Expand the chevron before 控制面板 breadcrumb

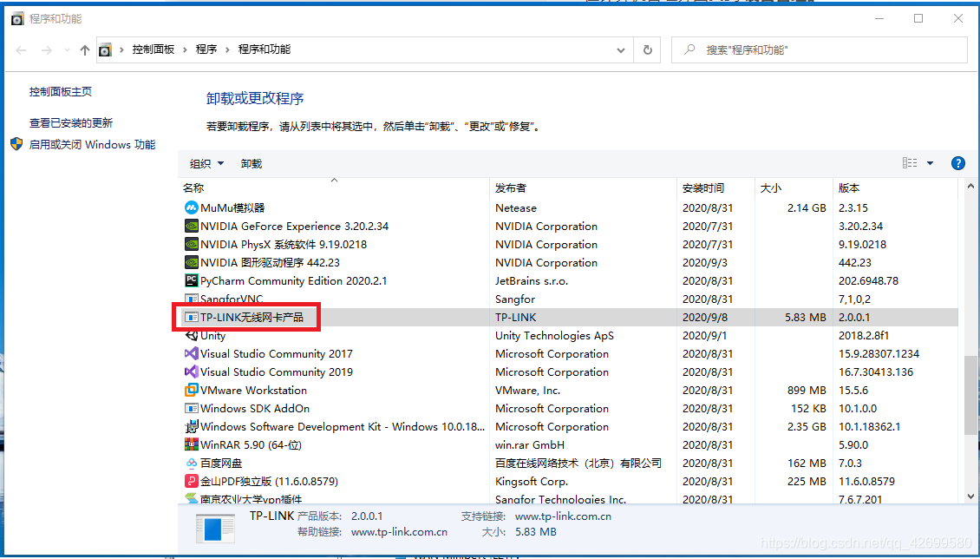[121, 49]
